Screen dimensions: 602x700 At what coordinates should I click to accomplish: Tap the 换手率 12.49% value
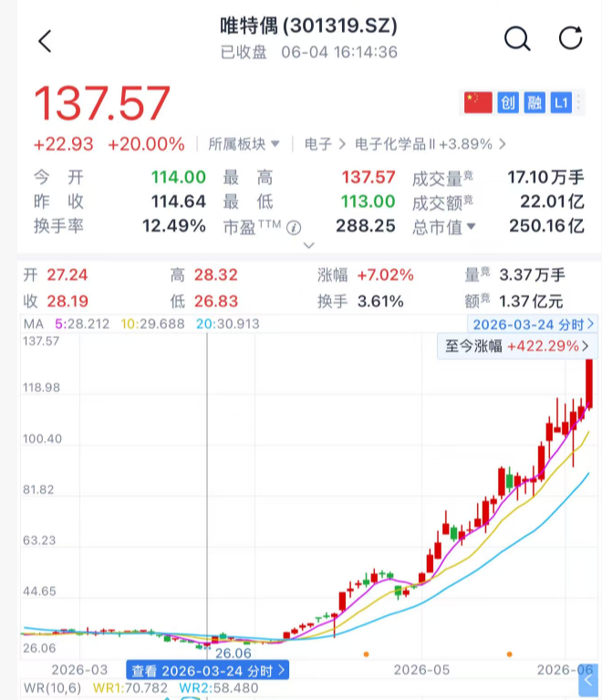tap(174, 226)
